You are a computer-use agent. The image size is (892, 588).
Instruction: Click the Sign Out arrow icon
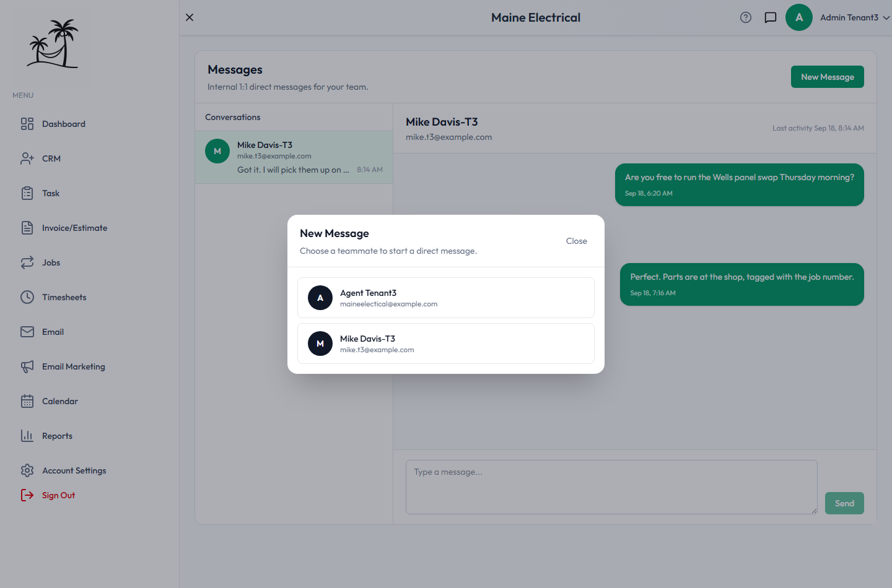tap(27, 495)
